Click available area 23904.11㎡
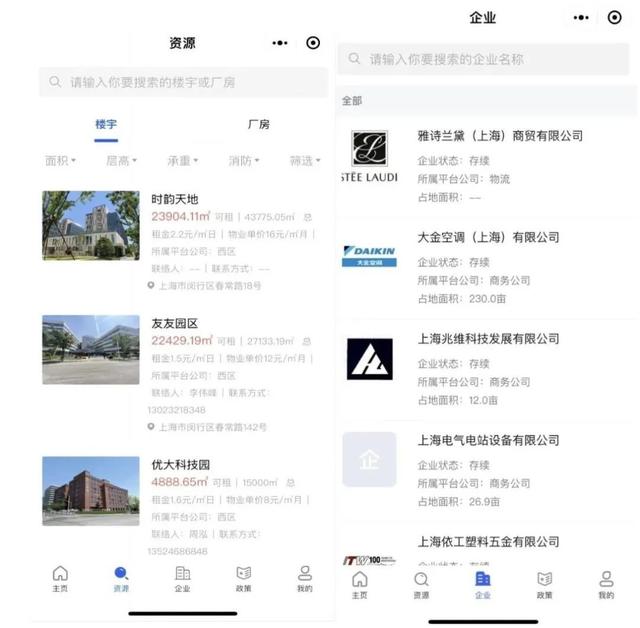The image size is (640, 628). pyautogui.click(x=181, y=216)
